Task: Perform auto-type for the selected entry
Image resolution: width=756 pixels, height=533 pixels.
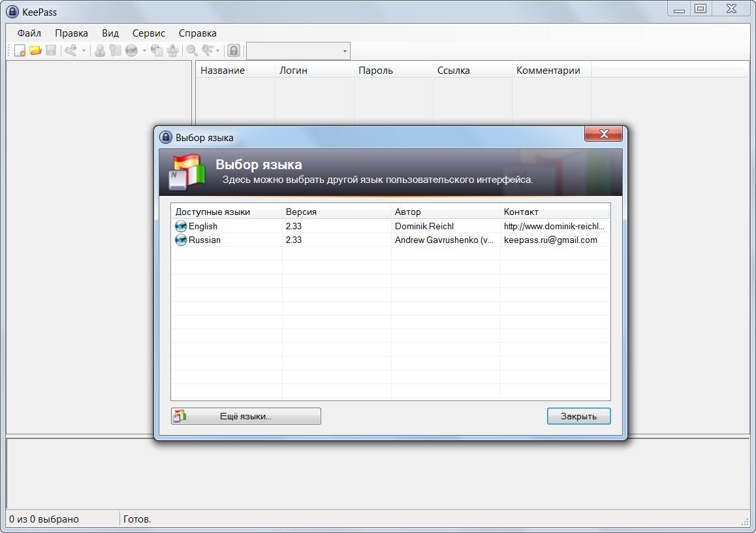Action: [x=173, y=50]
